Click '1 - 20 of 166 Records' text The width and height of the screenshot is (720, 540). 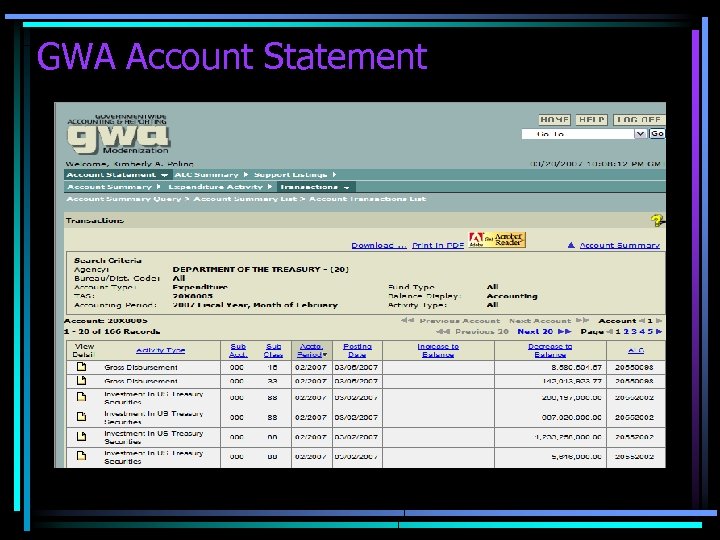pos(112,332)
